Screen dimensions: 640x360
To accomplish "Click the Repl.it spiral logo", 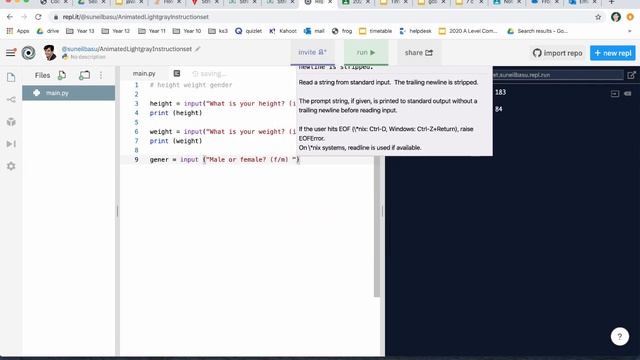I will click(28, 53).
